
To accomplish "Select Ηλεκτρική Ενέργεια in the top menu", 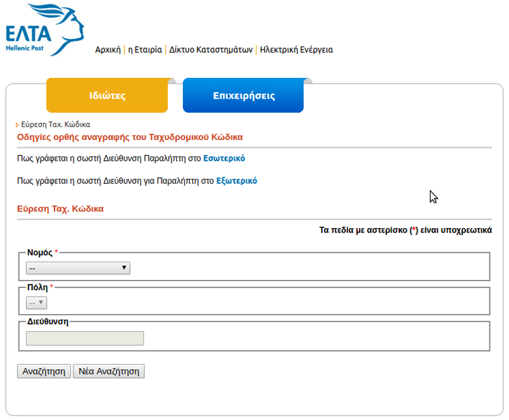I will coord(296,49).
